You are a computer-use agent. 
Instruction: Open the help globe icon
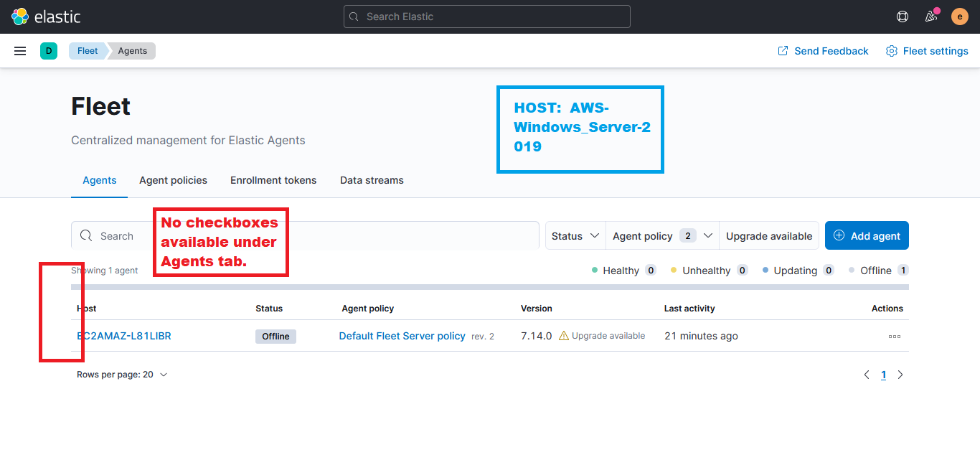pos(902,16)
